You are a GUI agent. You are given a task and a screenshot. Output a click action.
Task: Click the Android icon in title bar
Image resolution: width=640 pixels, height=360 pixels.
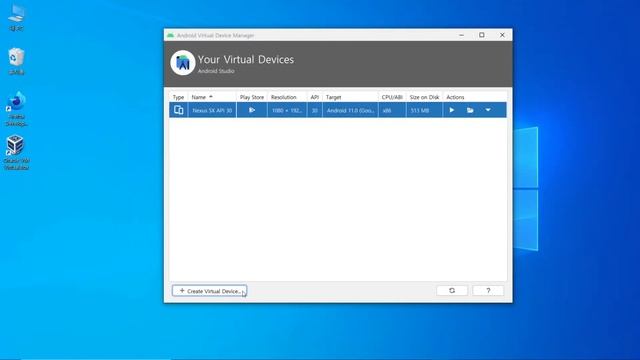pyautogui.click(x=171, y=36)
